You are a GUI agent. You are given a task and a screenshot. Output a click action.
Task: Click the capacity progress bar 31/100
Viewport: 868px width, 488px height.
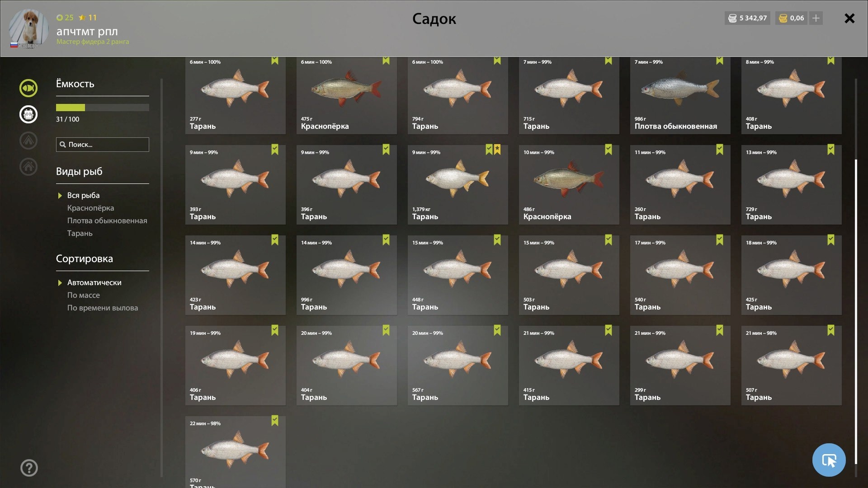(102, 108)
